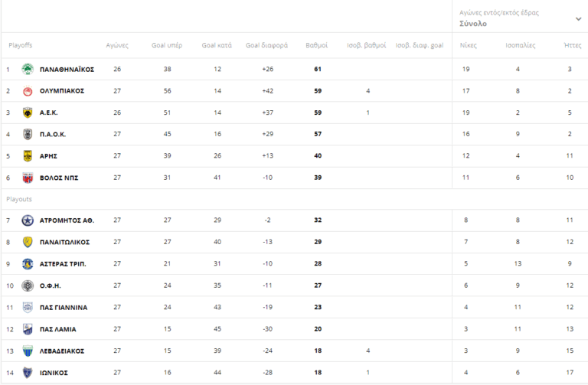This screenshot has width=588, height=385.
Task: Click the ΠΑΝΑΙΤΩΛΙΚΟΣ team crest icon
Action: (28, 242)
